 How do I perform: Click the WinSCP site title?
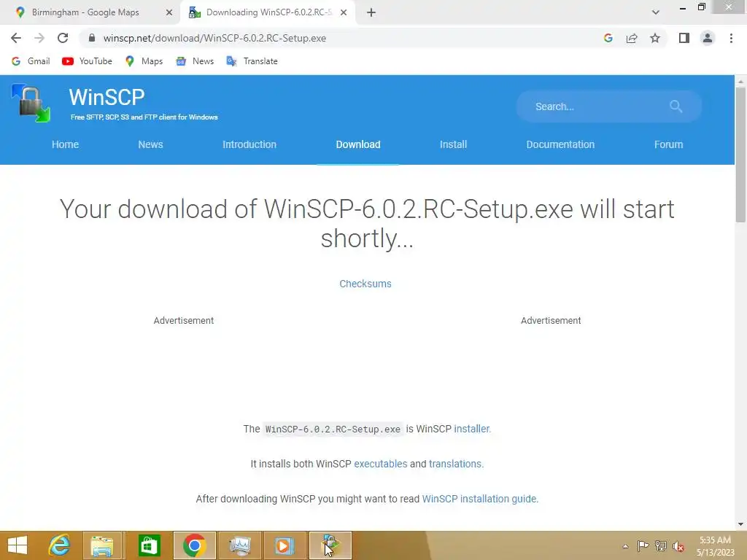[x=107, y=97]
